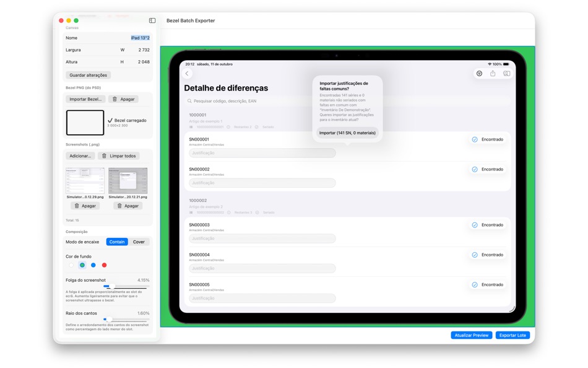Screen dimensions: 588x368
Task: Select the red background color swatch
Action: [x=104, y=265]
